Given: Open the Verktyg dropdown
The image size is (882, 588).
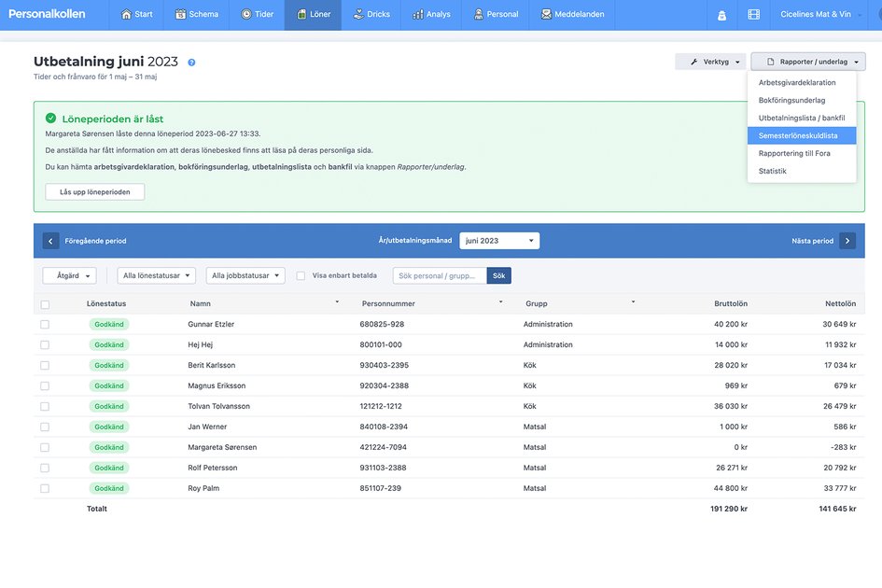Looking at the screenshot, I should click(x=710, y=62).
